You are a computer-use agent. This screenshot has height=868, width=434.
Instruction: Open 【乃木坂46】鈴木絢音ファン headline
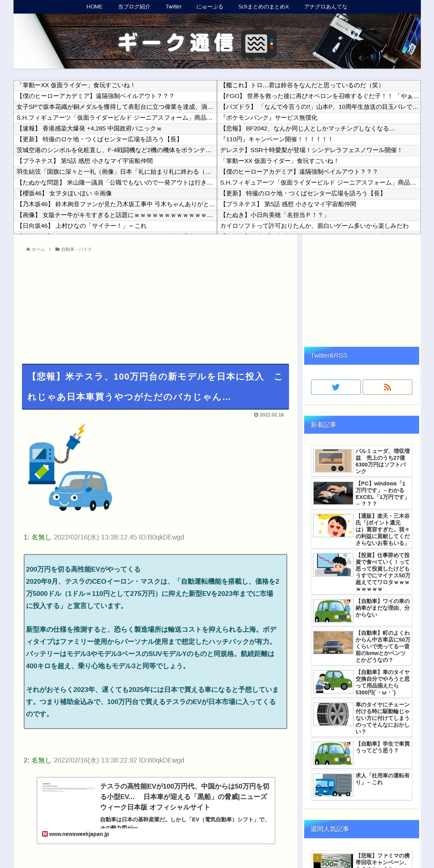115,204
